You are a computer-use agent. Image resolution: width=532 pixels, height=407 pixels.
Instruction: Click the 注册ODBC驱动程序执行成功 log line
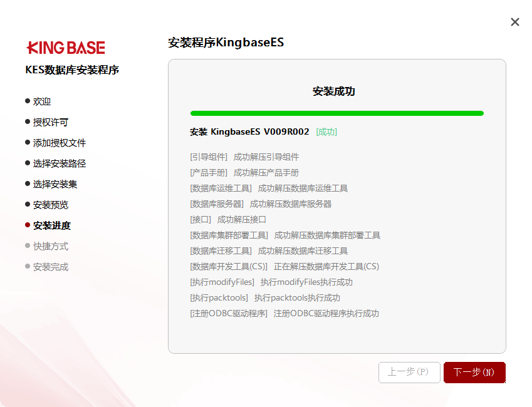326,313
